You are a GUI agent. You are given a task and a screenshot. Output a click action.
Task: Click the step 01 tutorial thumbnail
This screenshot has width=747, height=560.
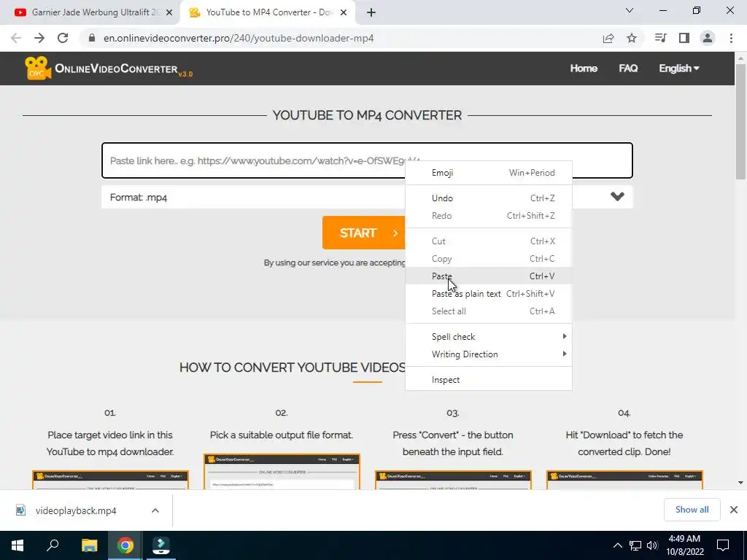(110, 480)
